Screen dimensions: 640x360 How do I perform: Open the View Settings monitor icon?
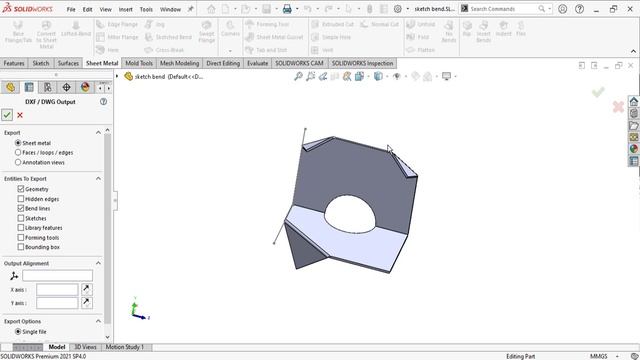click(447, 76)
